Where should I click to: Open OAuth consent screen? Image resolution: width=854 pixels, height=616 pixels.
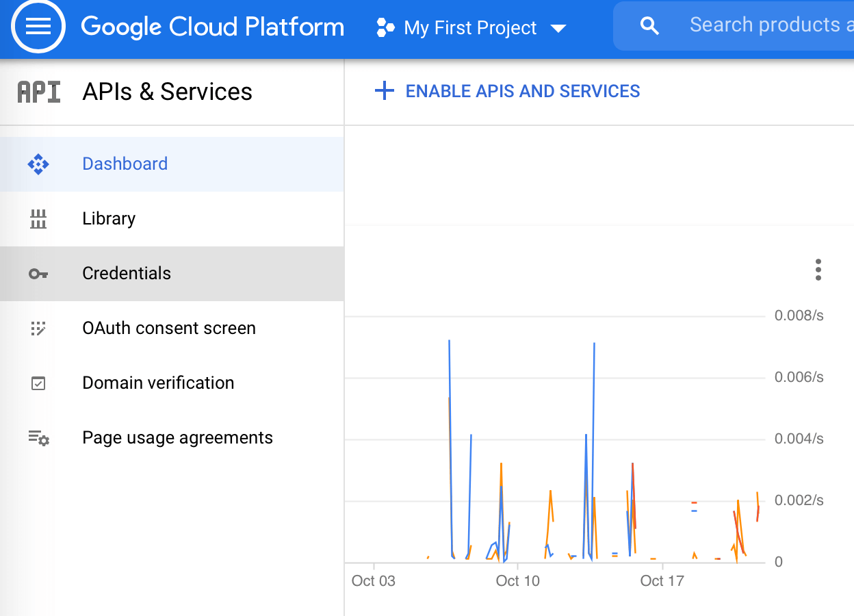tap(172, 329)
